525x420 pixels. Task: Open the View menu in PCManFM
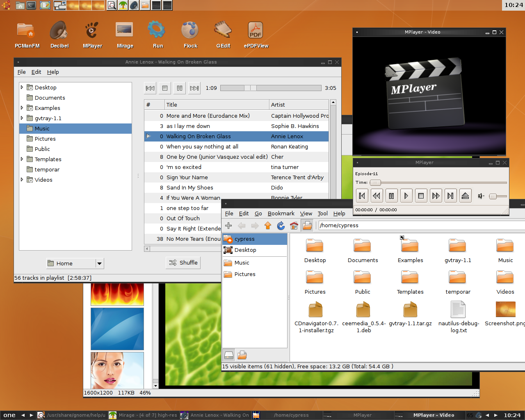306,213
